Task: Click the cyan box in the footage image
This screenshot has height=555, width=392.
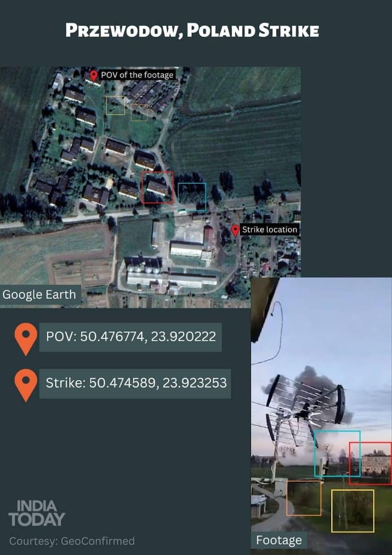Action: tap(338, 454)
